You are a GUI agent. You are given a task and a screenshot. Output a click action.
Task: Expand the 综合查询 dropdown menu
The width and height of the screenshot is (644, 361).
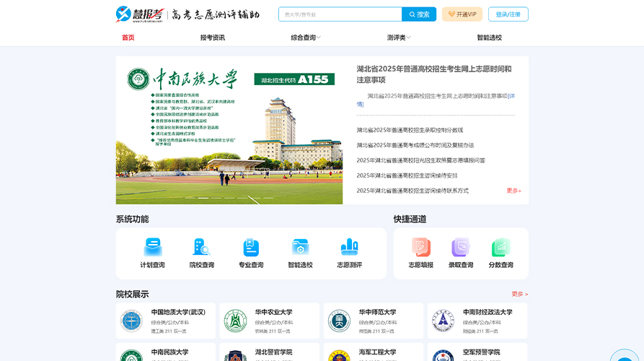point(306,38)
